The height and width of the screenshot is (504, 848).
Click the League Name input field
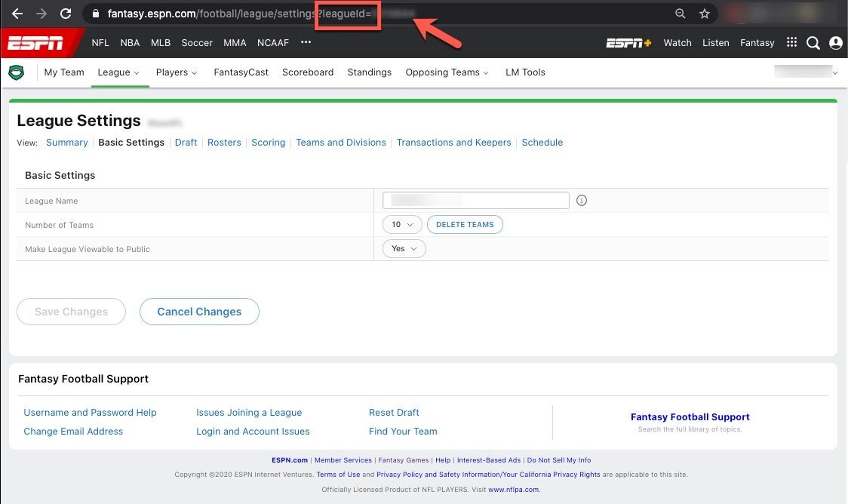(476, 200)
